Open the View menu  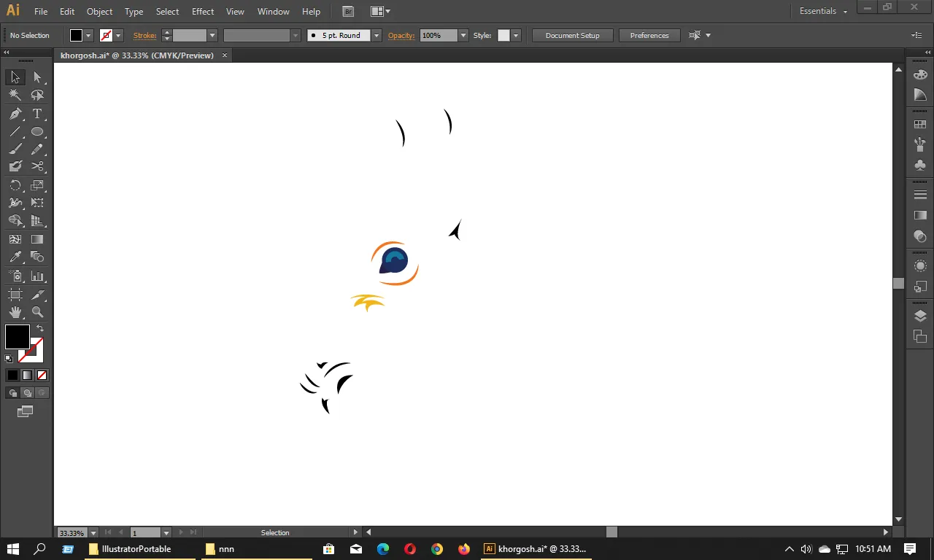[x=235, y=12]
